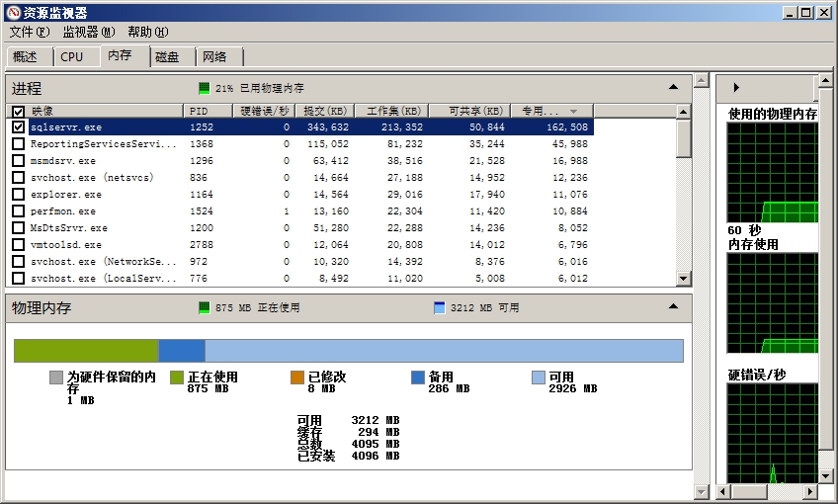838x504 pixels.
Task: Select the explorer.exe process name
Action: coord(66,195)
